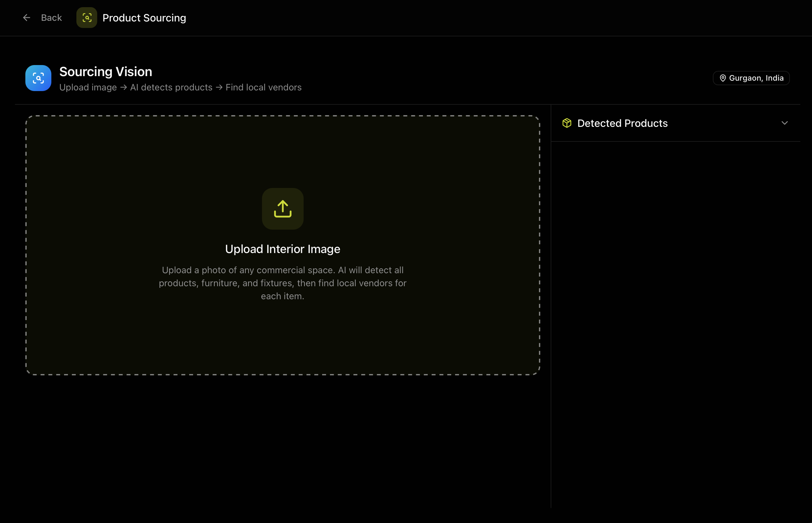This screenshot has height=523, width=812.
Task: Click the Upload Interior Image heading
Action: coord(282,249)
